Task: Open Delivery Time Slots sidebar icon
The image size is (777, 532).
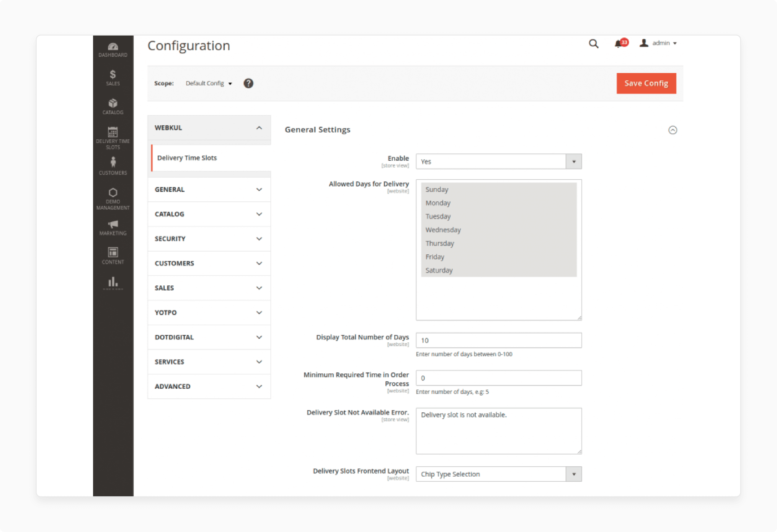Action: pos(113,138)
